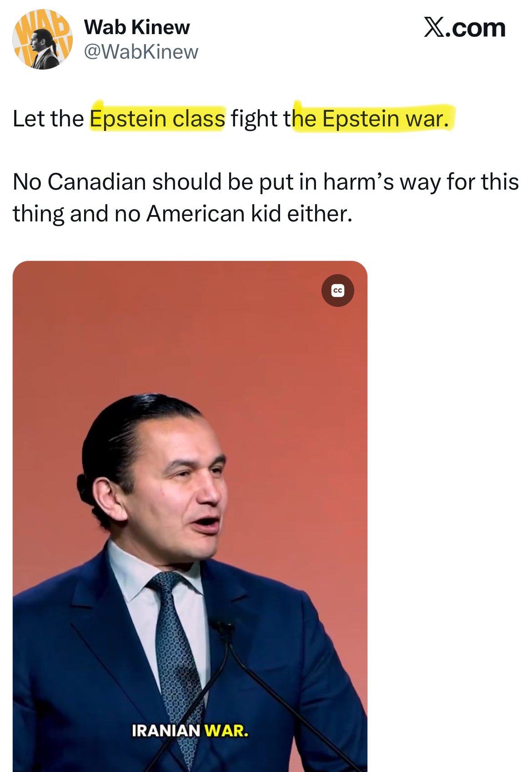Click the X.com logo
Viewport: 532px width, 772px height.
(464, 28)
